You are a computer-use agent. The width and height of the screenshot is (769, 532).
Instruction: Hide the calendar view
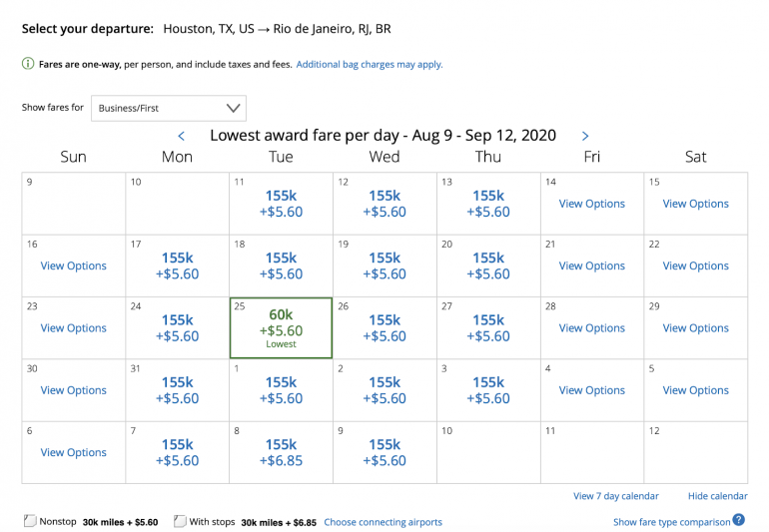pos(717,496)
